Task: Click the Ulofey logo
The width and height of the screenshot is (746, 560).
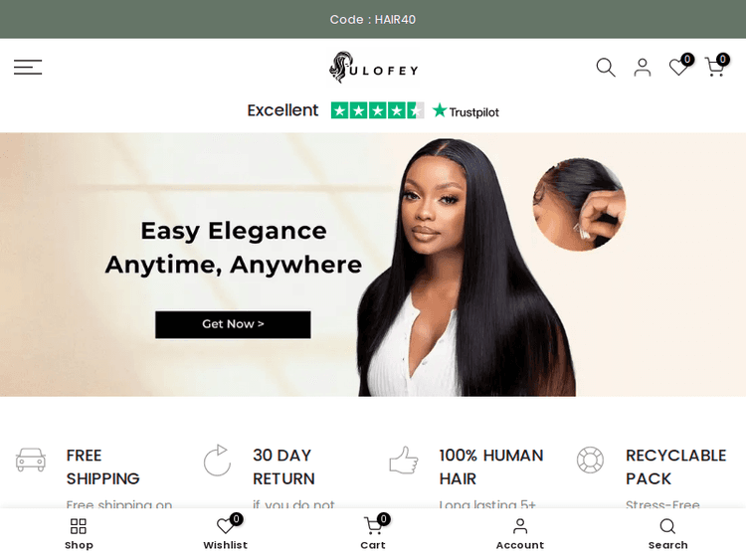Action: click(x=373, y=68)
